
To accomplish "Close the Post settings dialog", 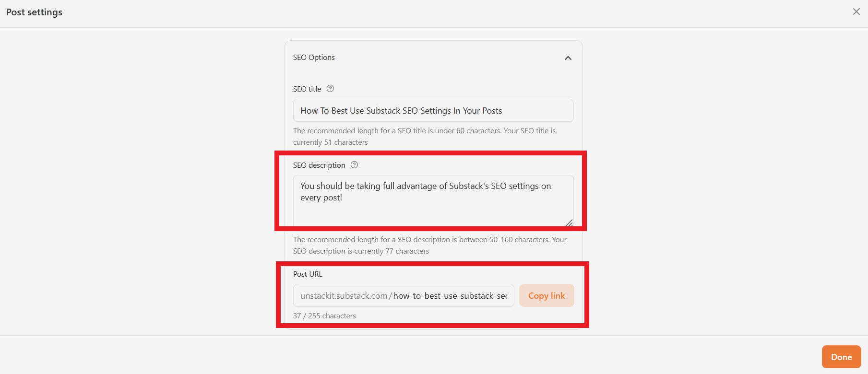I will pyautogui.click(x=856, y=12).
